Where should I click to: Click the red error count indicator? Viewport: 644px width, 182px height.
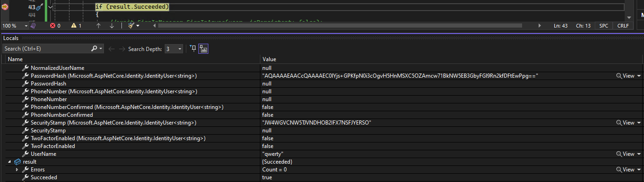(55, 26)
